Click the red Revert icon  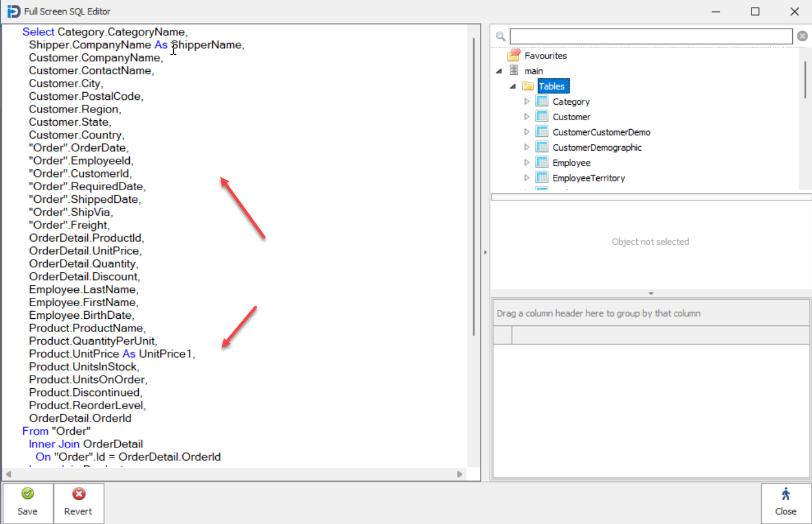[x=78, y=493]
